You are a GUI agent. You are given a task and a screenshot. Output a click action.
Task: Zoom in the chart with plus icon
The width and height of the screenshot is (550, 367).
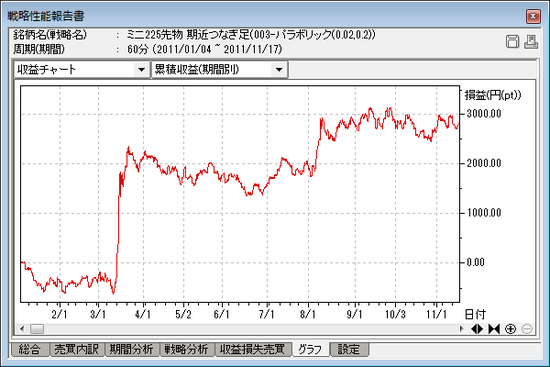[510, 329]
